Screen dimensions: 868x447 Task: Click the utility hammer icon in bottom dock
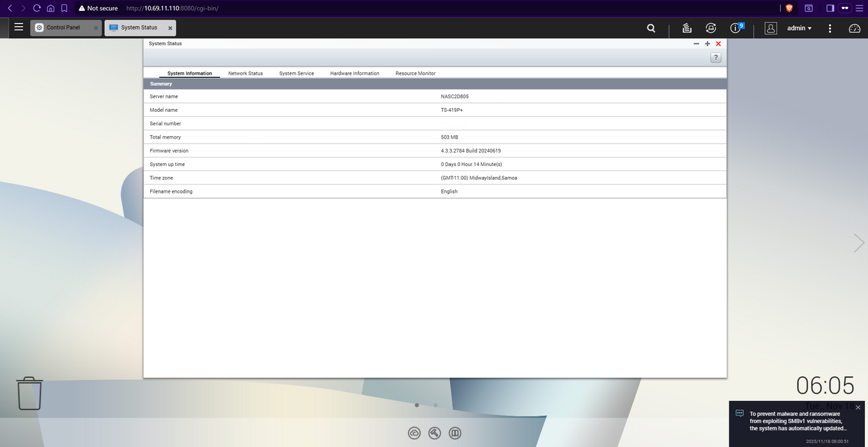(x=435, y=433)
